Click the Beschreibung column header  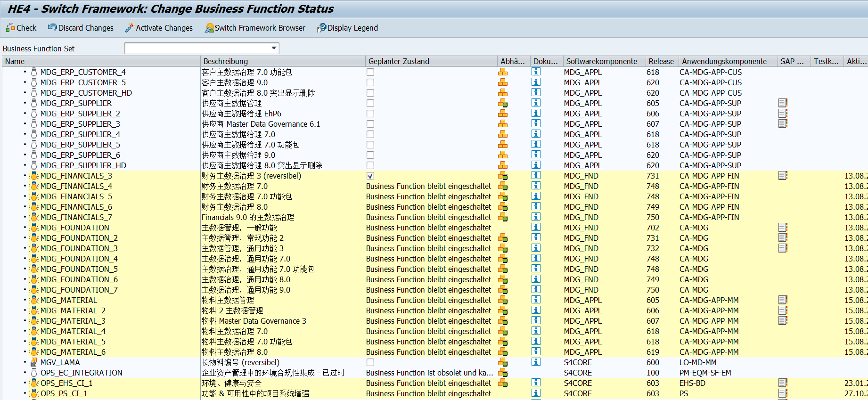coord(283,61)
